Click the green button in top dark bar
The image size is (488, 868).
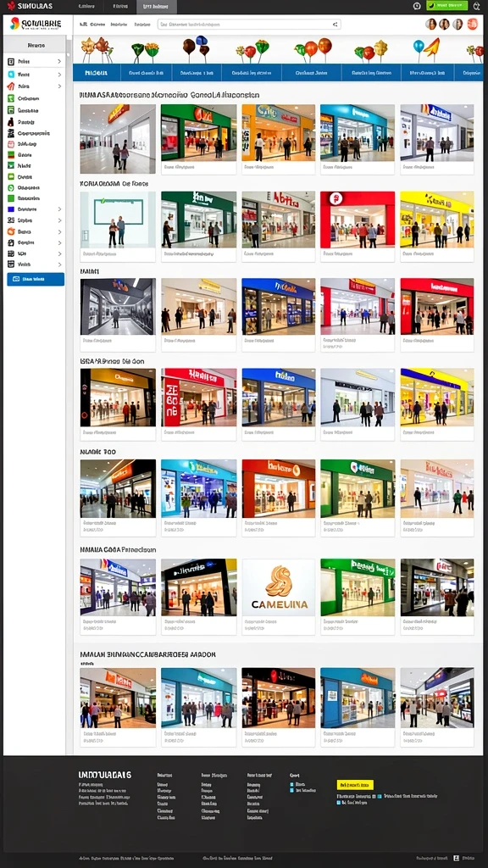(447, 6)
